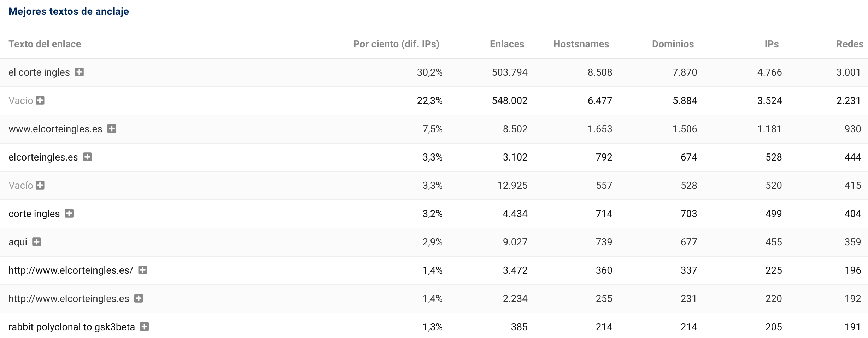Click plus icon beside 'corte ingles'

pos(69,214)
